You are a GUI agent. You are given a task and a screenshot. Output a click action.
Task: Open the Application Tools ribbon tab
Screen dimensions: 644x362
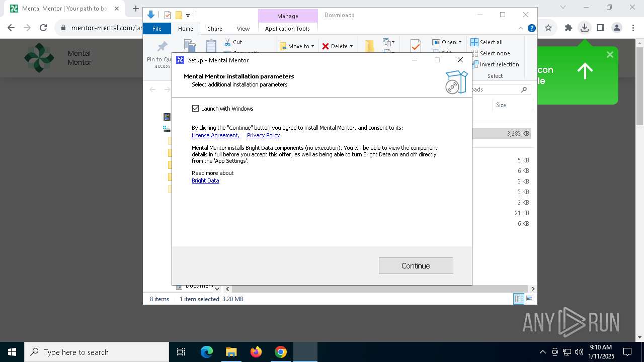point(287,29)
